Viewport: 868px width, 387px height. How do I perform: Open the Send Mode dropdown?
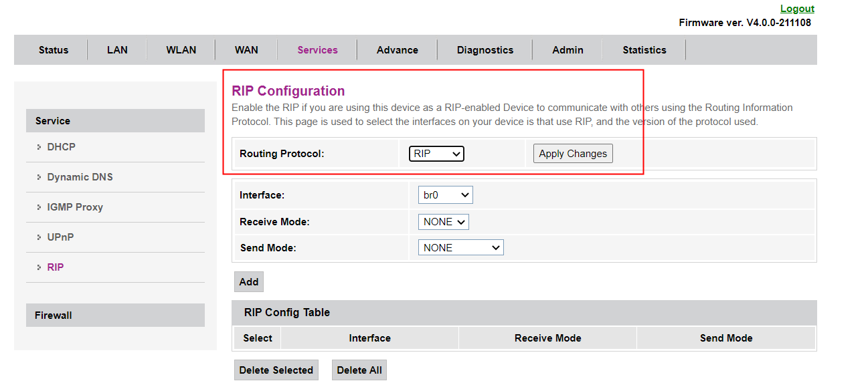[461, 248]
